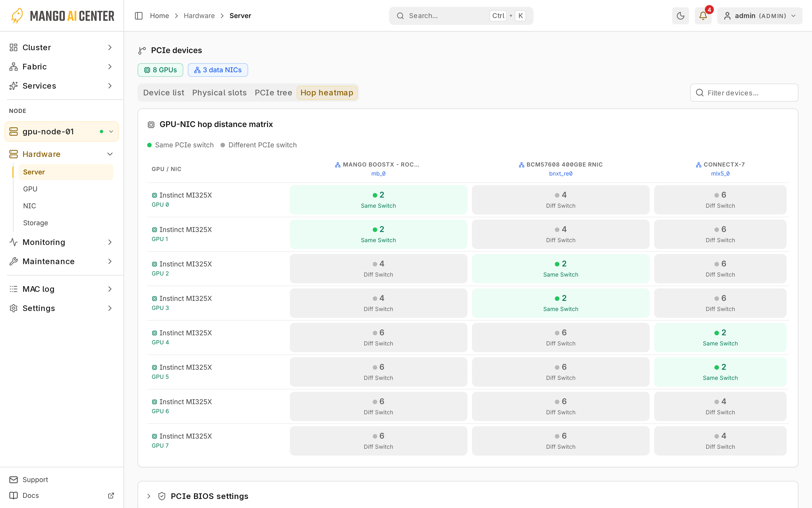812x508 pixels.
Task: Focus the Filter devices input field
Action: point(744,93)
